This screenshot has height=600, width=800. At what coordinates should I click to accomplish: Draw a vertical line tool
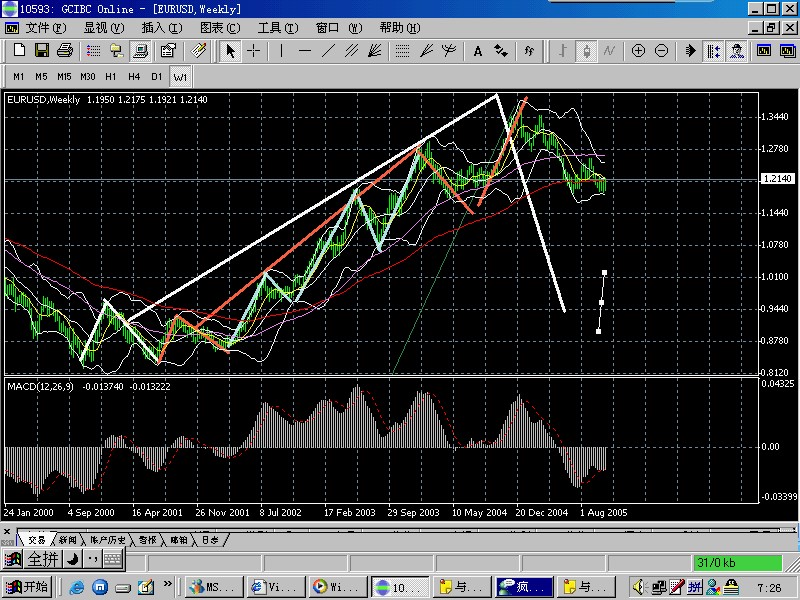coord(281,51)
